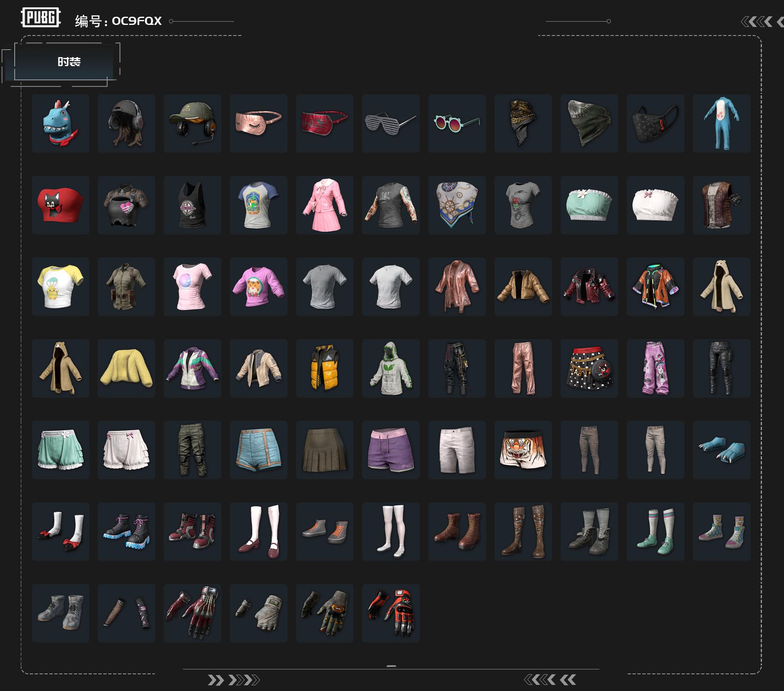Select the plain white v-neck t-shirt
Screen dimensions: 784x691
pos(391,287)
